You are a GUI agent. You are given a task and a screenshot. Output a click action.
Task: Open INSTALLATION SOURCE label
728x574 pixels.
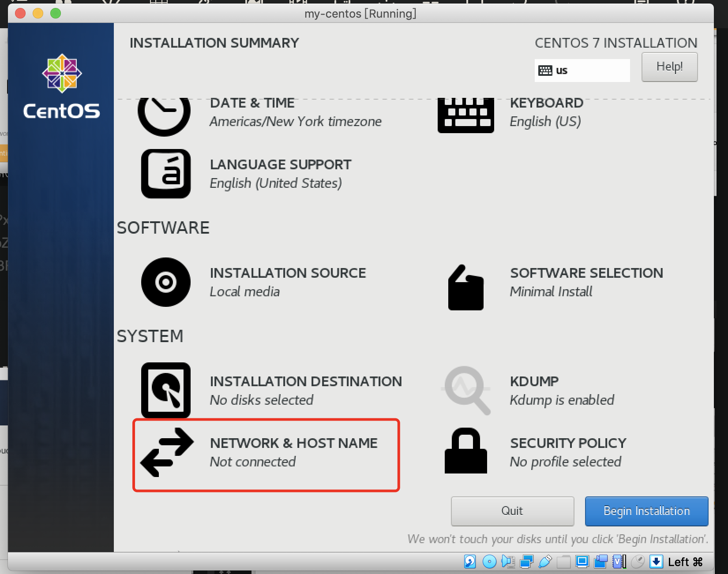point(288,273)
